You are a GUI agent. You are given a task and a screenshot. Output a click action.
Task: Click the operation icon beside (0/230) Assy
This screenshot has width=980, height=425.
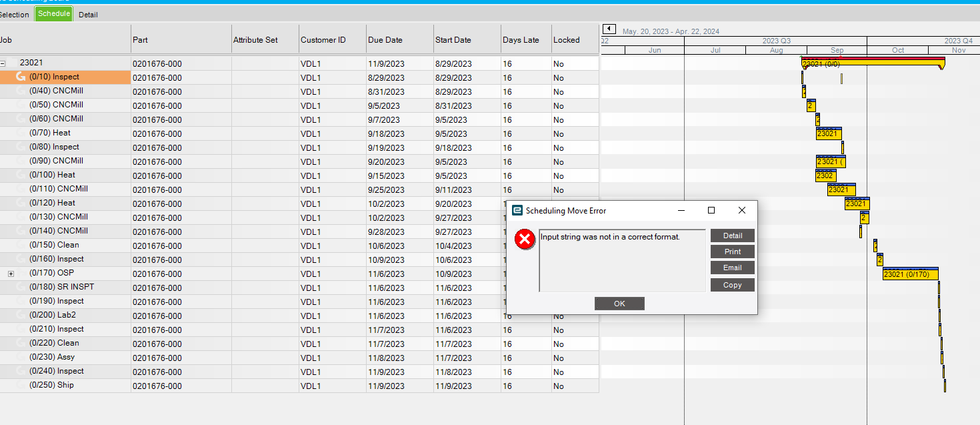(20, 357)
